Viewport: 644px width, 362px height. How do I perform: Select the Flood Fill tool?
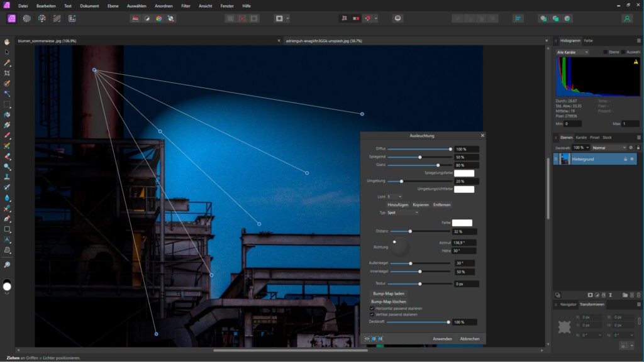click(x=7, y=114)
